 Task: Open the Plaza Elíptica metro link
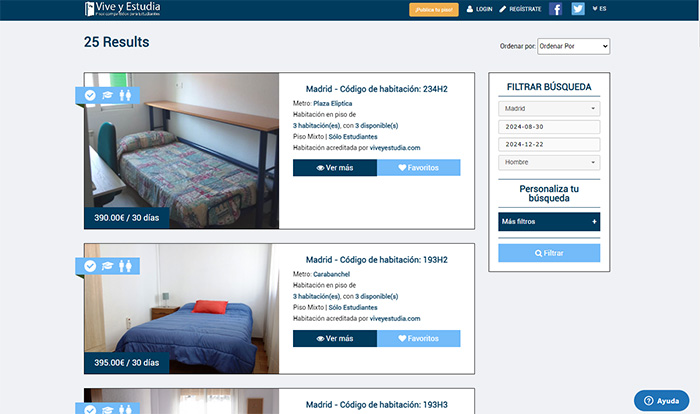[333, 104]
